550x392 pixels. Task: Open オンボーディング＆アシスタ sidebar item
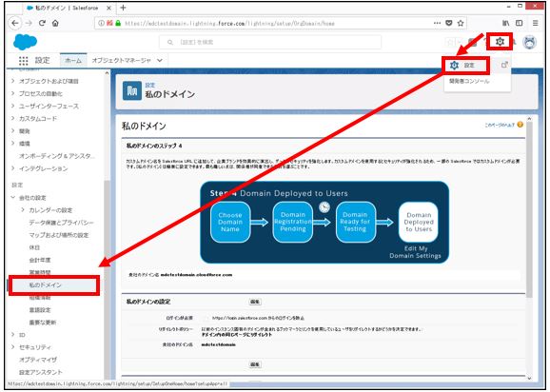pos(57,156)
